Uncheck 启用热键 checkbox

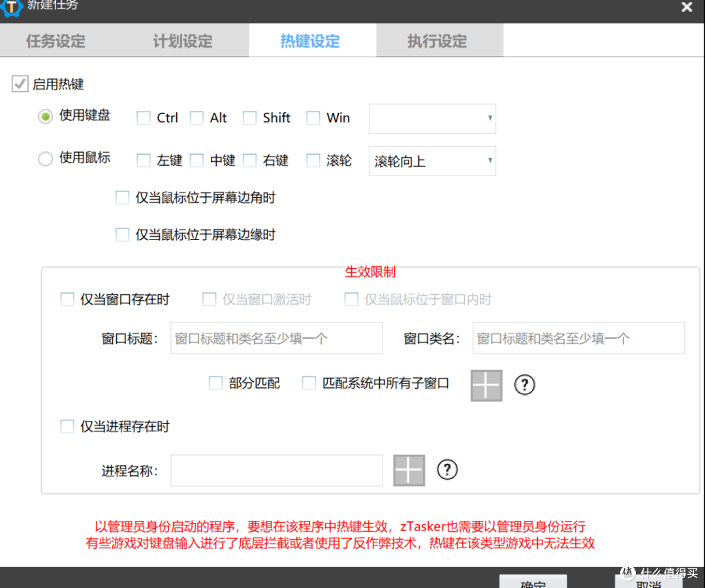coord(20,84)
